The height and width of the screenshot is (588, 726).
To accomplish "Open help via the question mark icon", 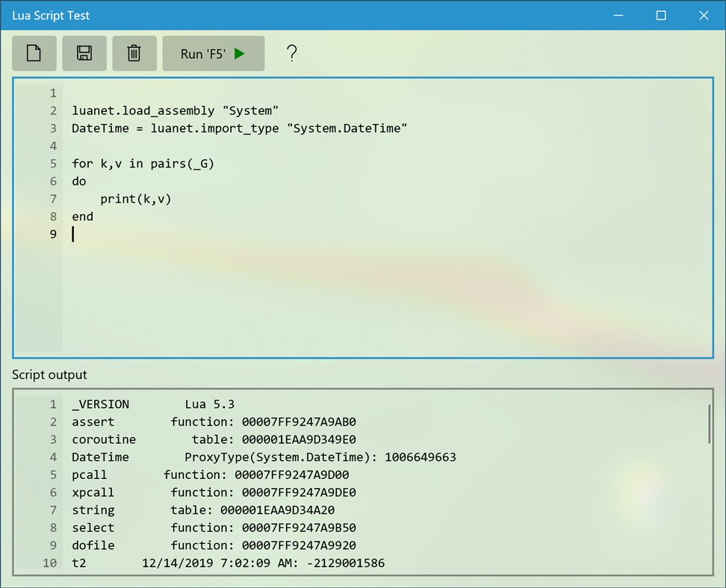I will [291, 53].
